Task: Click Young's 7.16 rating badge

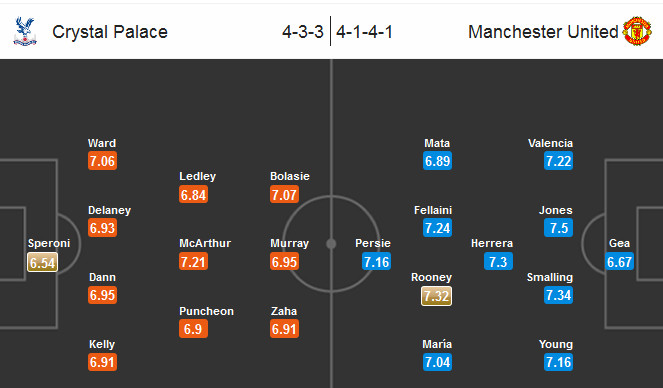Action: 558,362
